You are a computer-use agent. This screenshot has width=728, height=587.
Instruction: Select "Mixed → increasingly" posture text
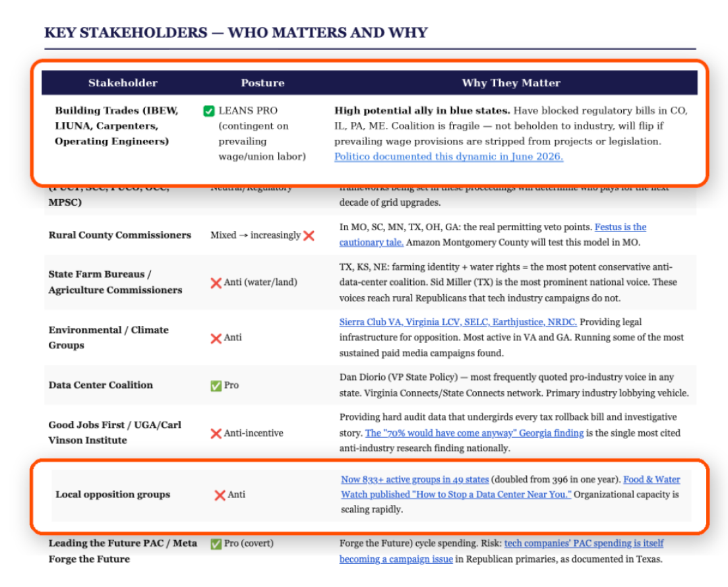point(255,235)
